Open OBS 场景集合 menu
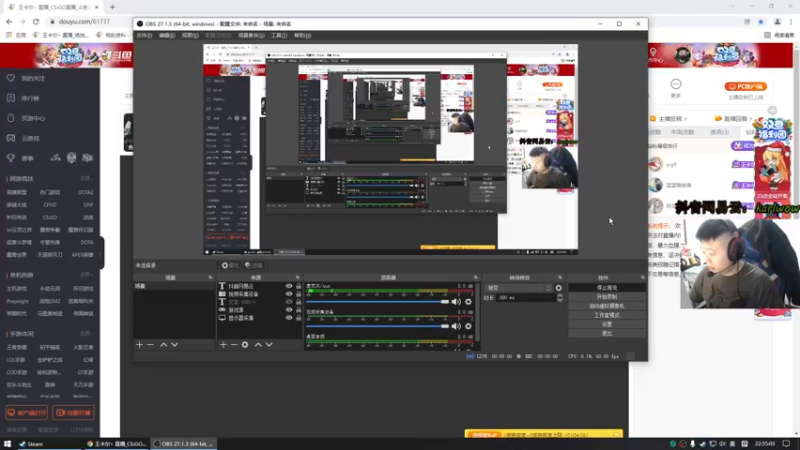This screenshot has height=450, width=800. [x=251, y=35]
